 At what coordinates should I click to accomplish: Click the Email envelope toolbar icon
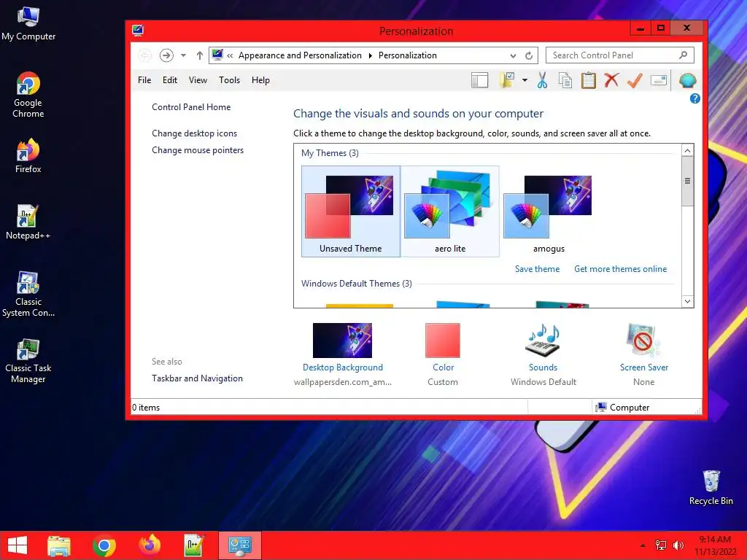tap(659, 80)
